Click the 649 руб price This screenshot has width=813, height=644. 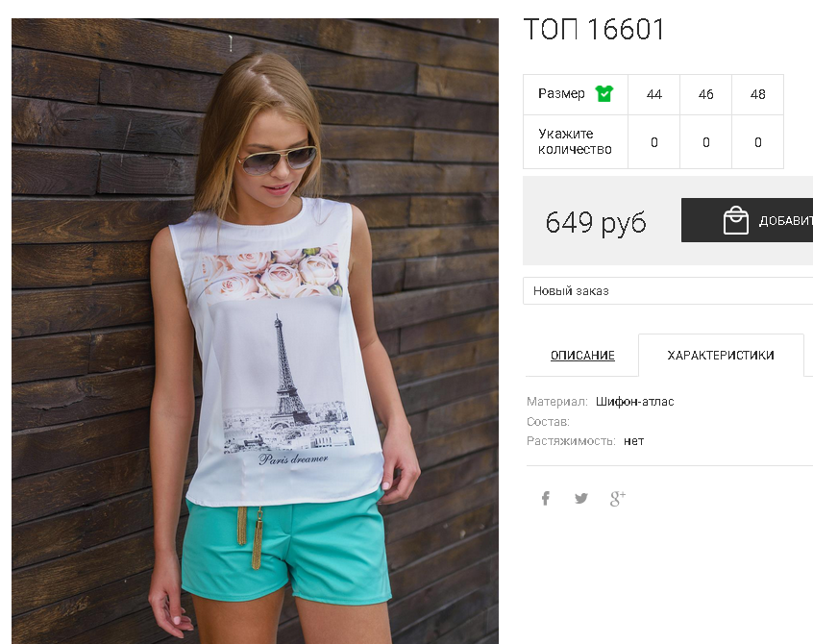click(596, 222)
